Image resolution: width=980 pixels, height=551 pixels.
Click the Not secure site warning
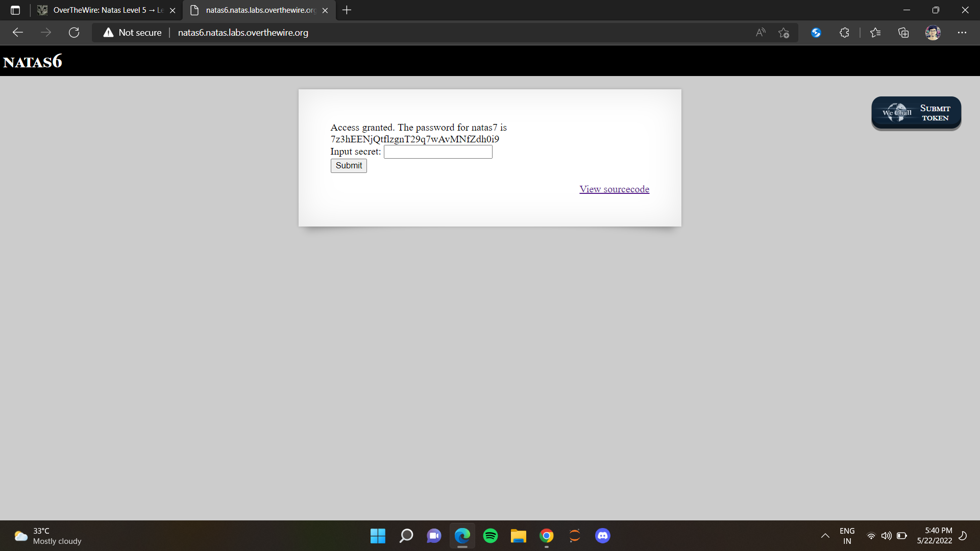(133, 33)
